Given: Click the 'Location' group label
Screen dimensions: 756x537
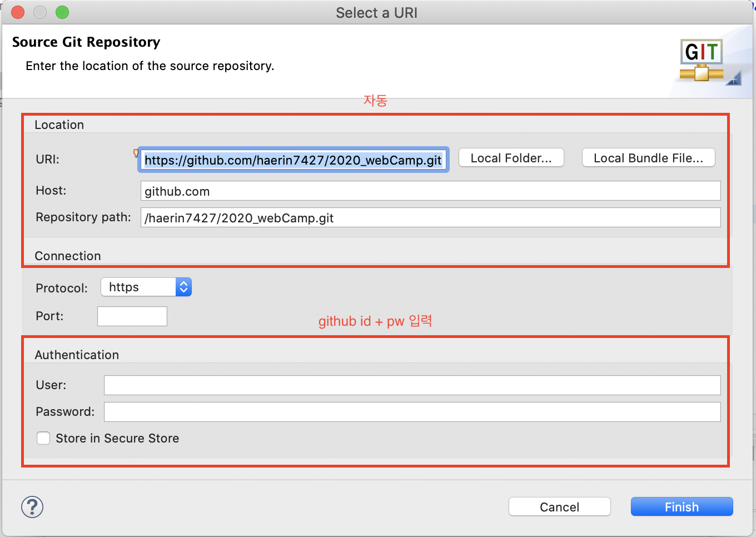Looking at the screenshot, I should [x=59, y=125].
